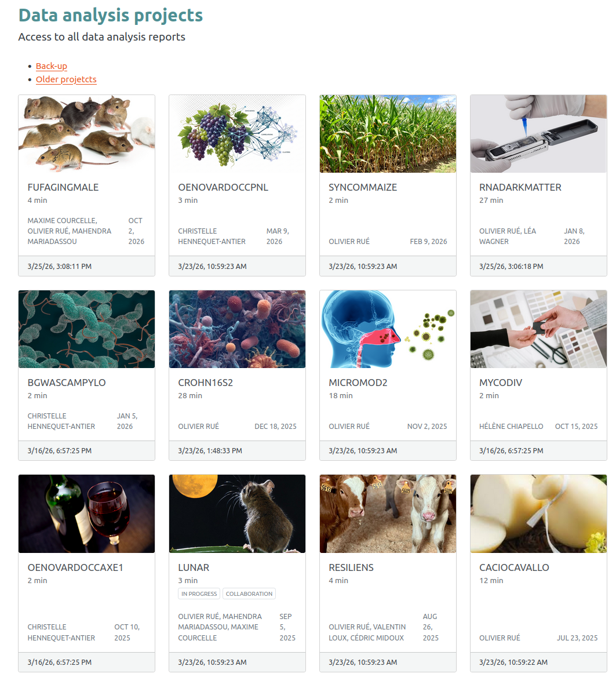Viewport: 616px width, 677px height.
Task: Click the Data analysis projects heading
Action: coord(111,16)
